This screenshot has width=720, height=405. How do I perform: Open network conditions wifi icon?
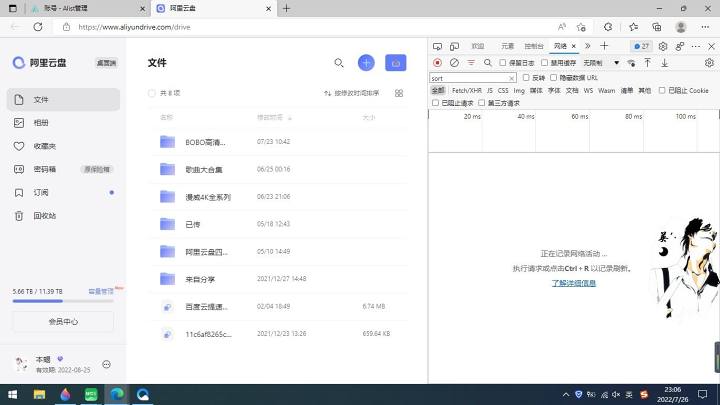click(x=631, y=63)
